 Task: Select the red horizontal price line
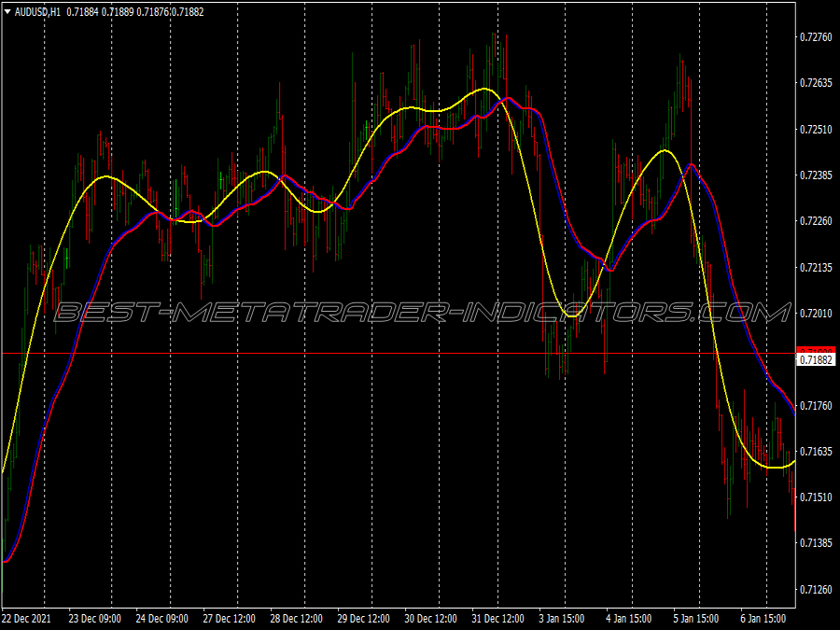point(399,354)
